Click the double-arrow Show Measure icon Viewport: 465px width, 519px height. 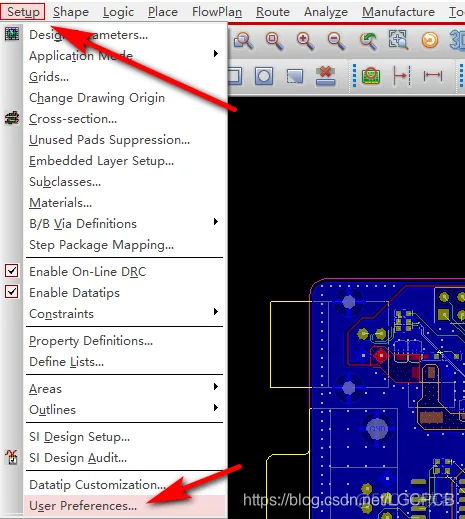tap(433, 76)
